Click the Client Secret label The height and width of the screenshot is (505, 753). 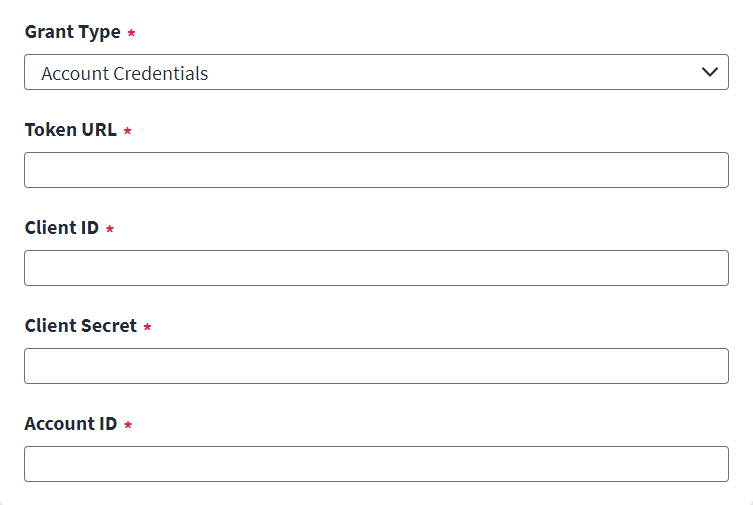[80, 326]
